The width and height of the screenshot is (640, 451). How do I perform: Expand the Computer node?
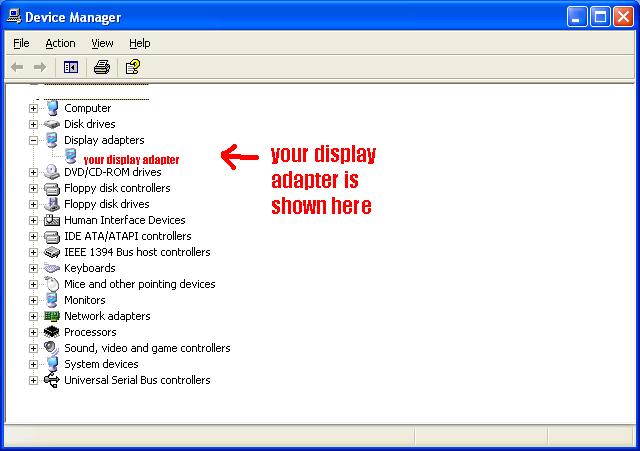[33, 108]
